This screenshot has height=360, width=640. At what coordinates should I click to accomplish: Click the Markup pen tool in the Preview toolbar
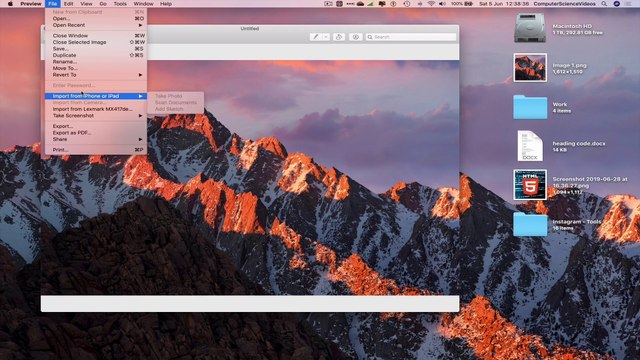[x=315, y=37]
